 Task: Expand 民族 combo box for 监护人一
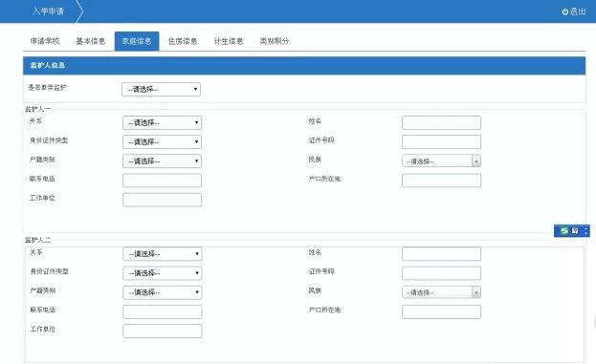441,161
